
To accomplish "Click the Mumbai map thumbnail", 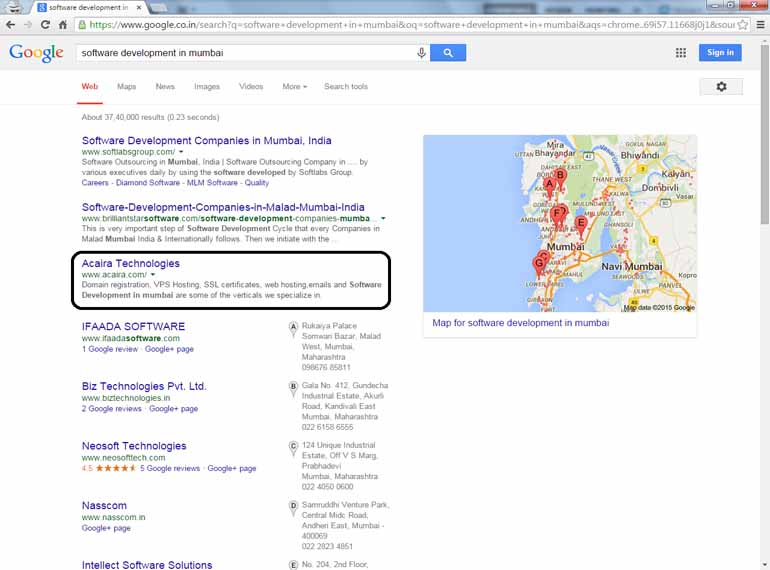I will [560, 223].
